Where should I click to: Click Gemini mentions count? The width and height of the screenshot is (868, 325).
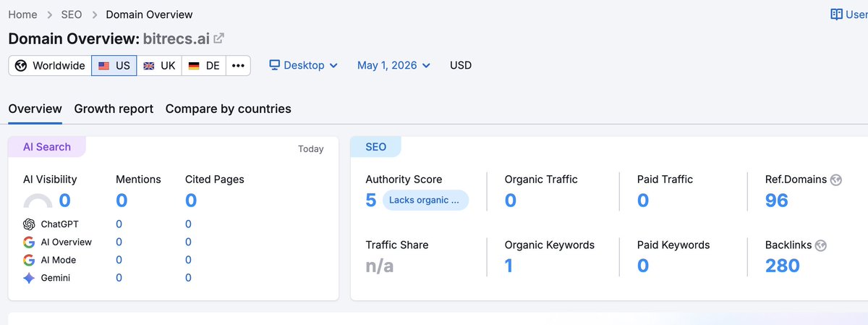(x=119, y=278)
